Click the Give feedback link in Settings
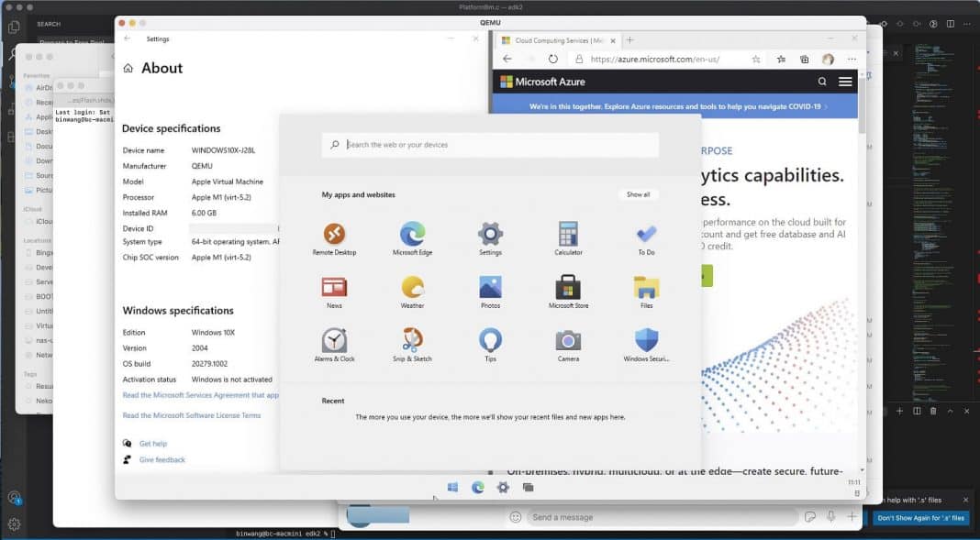Image resolution: width=980 pixels, height=540 pixels. (163, 459)
